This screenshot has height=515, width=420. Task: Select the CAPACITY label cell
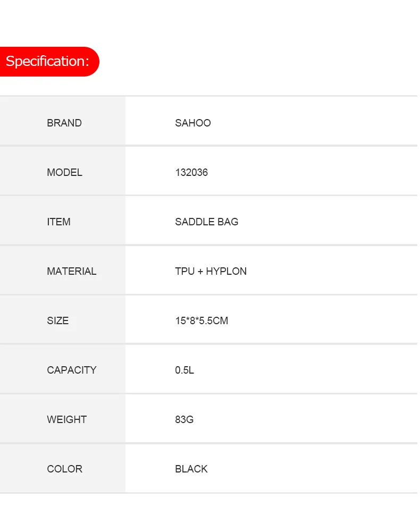pyautogui.click(x=62, y=369)
